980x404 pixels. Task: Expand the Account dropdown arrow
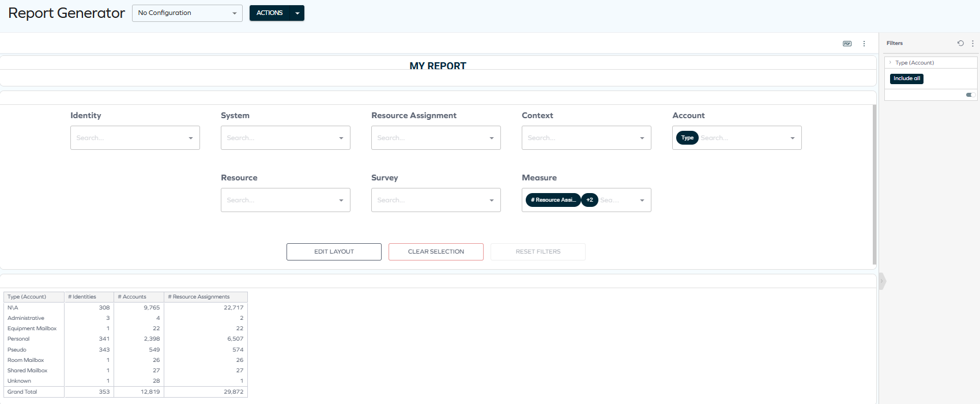tap(792, 138)
